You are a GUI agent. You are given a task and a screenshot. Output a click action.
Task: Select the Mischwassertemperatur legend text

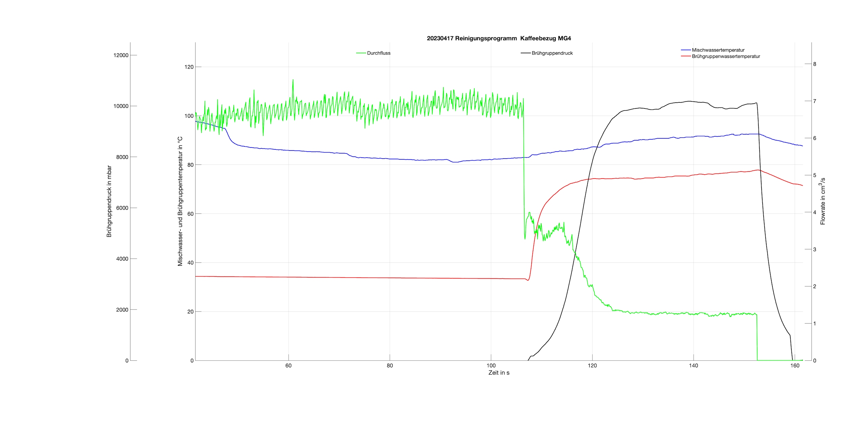pyautogui.click(x=718, y=50)
